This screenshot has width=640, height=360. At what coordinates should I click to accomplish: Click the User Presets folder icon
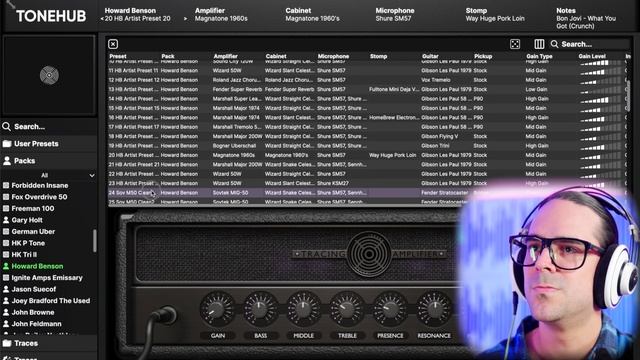(x=7, y=144)
